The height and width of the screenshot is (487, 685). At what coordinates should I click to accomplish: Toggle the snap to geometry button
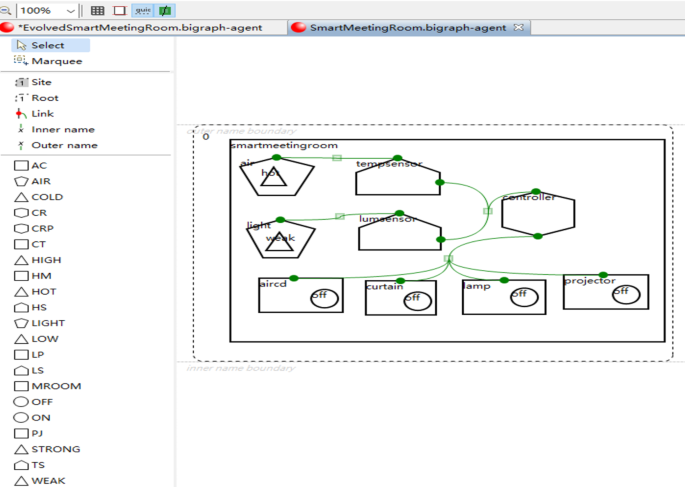tap(165, 10)
